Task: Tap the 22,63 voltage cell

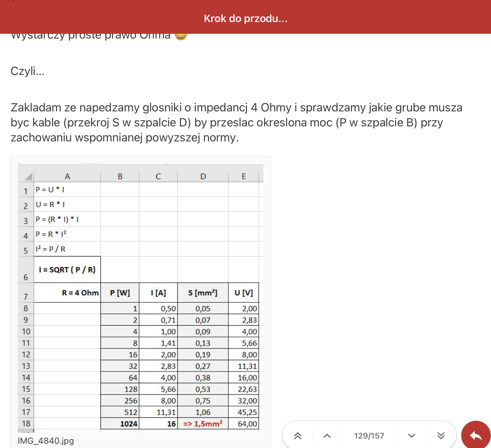Action: click(x=244, y=389)
